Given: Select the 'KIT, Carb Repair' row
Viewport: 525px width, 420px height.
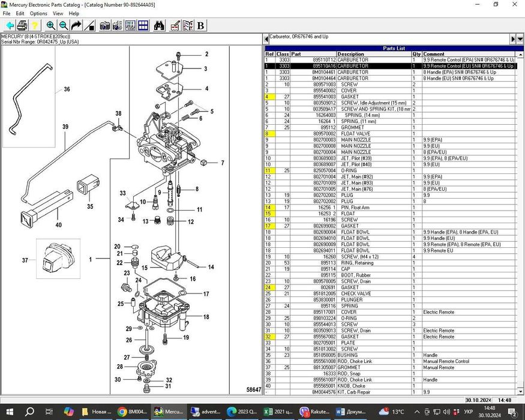Looking at the screenshot, I should pos(390,392).
